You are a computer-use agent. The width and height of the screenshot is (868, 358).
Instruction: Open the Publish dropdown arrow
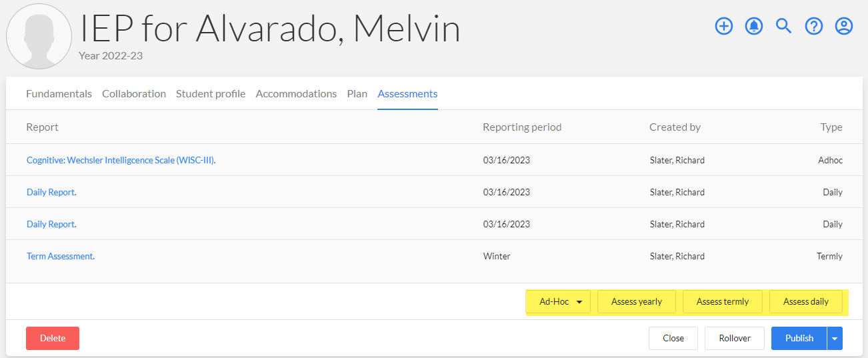[x=835, y=338]
